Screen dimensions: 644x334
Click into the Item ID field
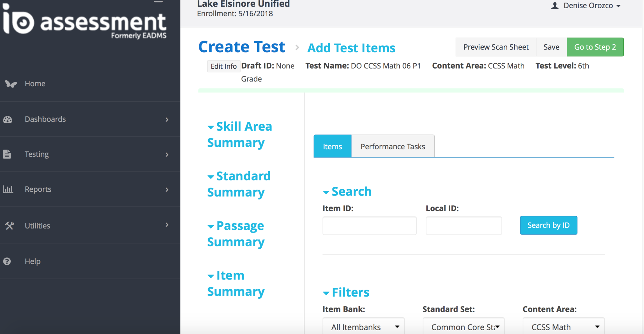(x=369, y=226)
